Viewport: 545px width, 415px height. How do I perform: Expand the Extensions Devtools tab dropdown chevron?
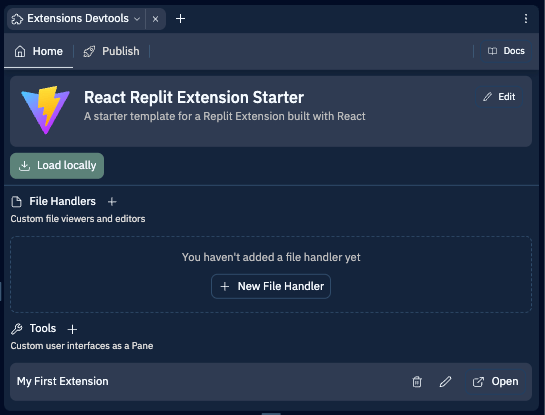137,19
